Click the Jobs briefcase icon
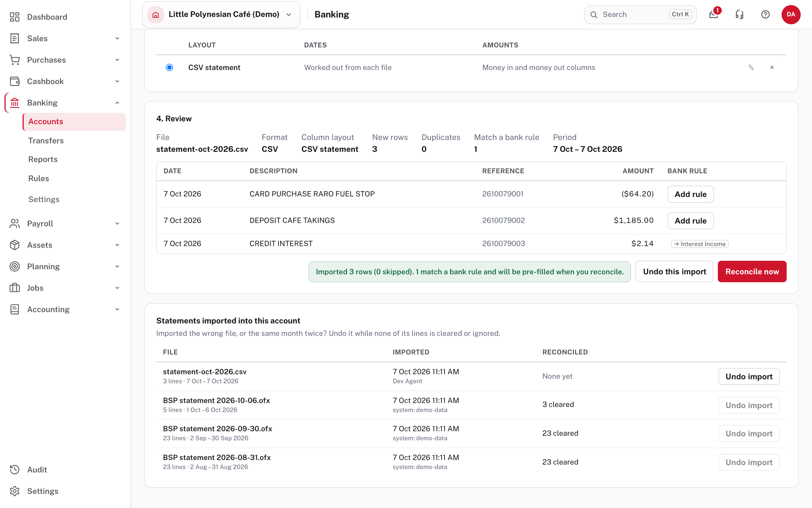The width and height of the screenshot is (812, 508). [x=14, y=288]
